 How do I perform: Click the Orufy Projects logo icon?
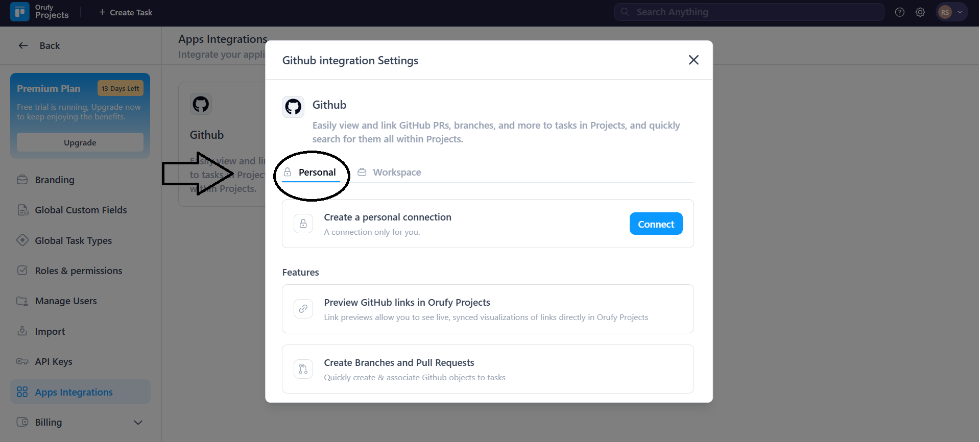click(x=20, y=12)
